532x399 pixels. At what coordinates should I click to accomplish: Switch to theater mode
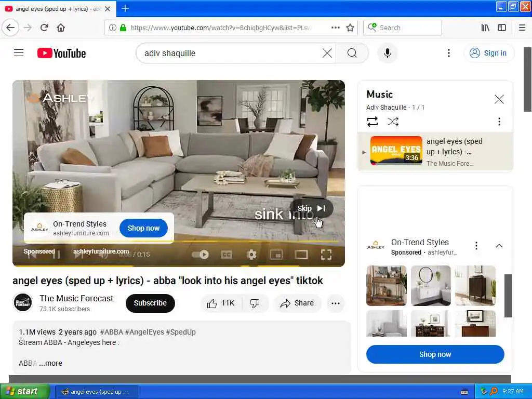click(x=301, y=255)
